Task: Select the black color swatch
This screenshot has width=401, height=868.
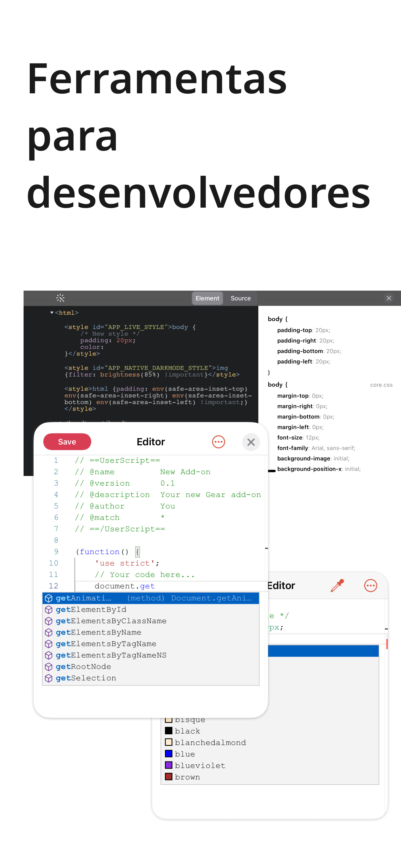Action: click(x=169, y=730)
